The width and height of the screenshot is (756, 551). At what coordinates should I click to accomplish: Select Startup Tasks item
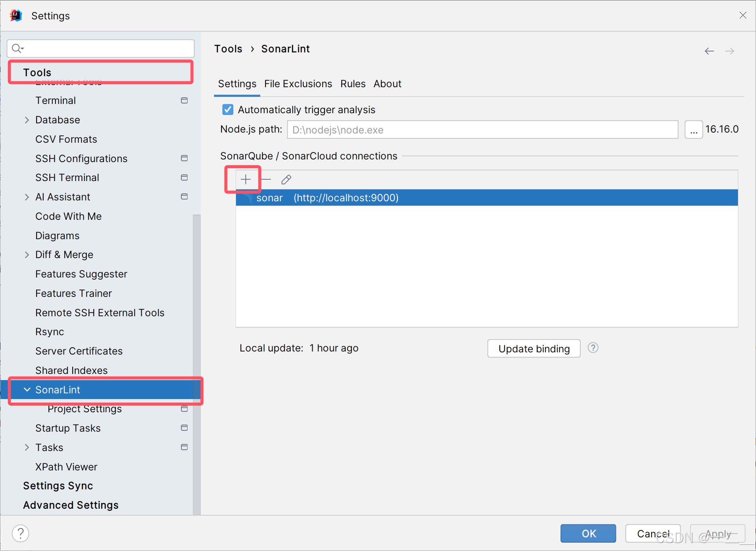pos(68,428)
